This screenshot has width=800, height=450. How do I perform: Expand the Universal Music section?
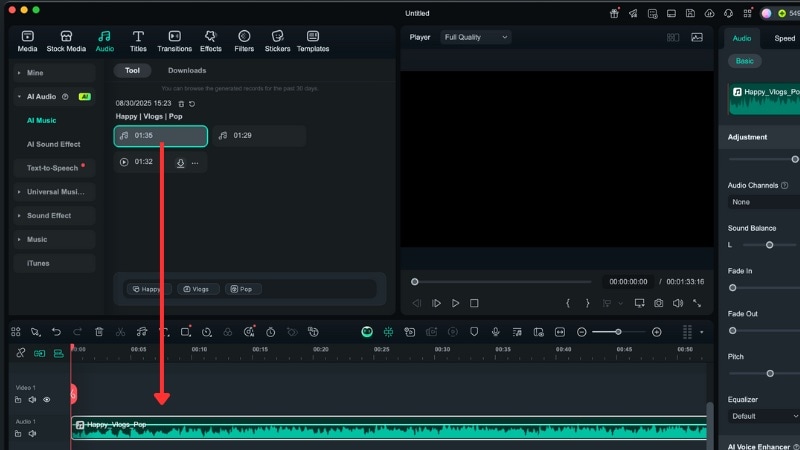coord(19,192)
